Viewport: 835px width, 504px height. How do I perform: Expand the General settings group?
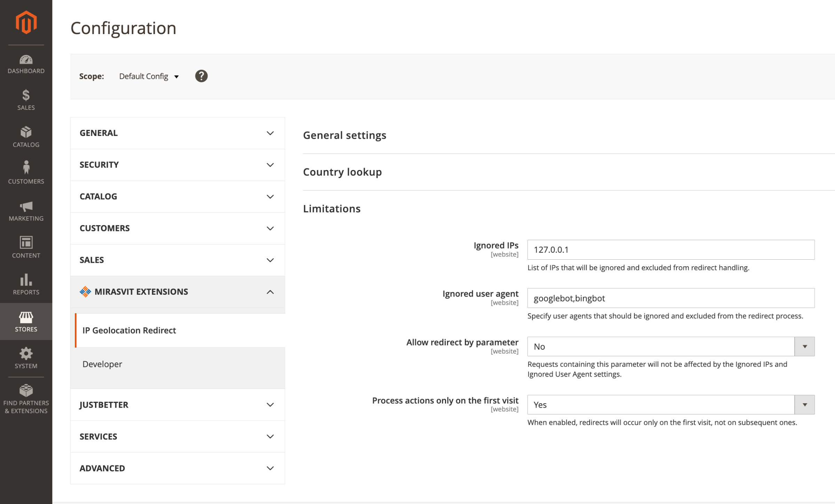tap(344, 135)
